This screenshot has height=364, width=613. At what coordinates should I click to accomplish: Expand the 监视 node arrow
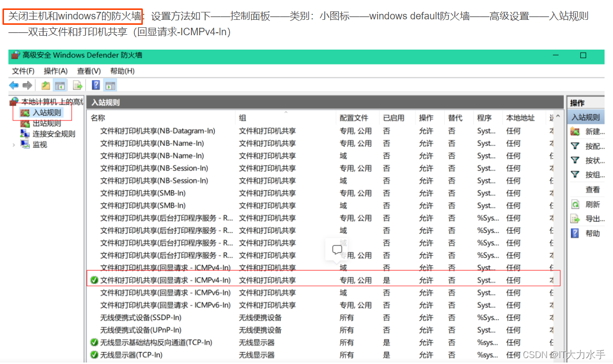coord(13,144)
